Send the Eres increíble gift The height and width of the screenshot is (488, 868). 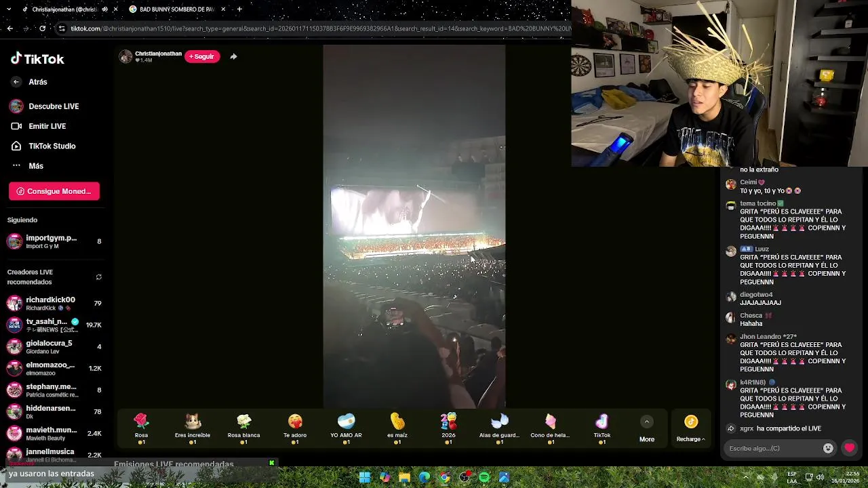193,429
